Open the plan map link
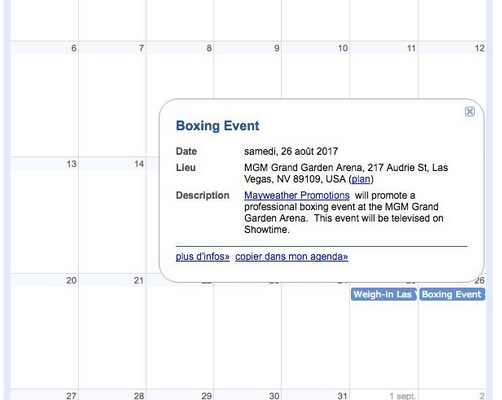502x400 pixels. click(361, 179)
